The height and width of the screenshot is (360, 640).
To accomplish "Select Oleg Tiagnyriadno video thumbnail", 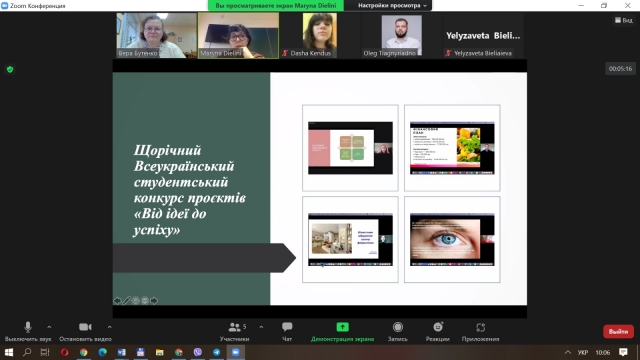I will click(401, 35).
